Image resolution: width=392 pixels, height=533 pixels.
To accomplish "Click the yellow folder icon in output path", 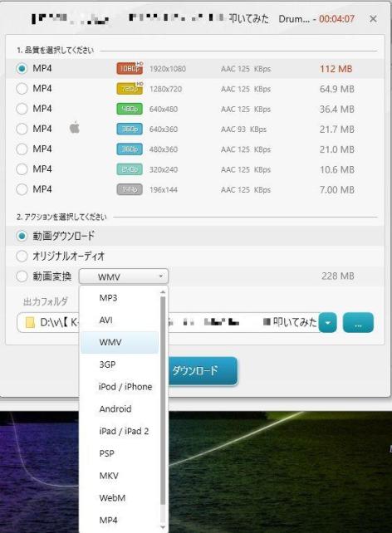I will click(x=30, y=322).
